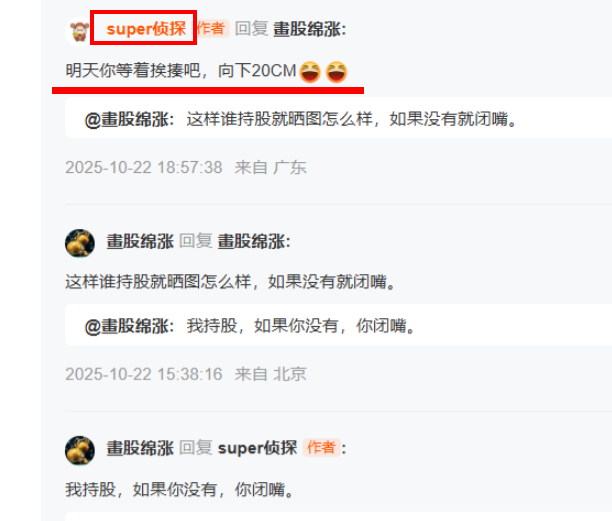The width and height of the screenshot is (612, 521).
Task: Click timestamp 2025-10-22 15:38:16
Action: [144, 374]
